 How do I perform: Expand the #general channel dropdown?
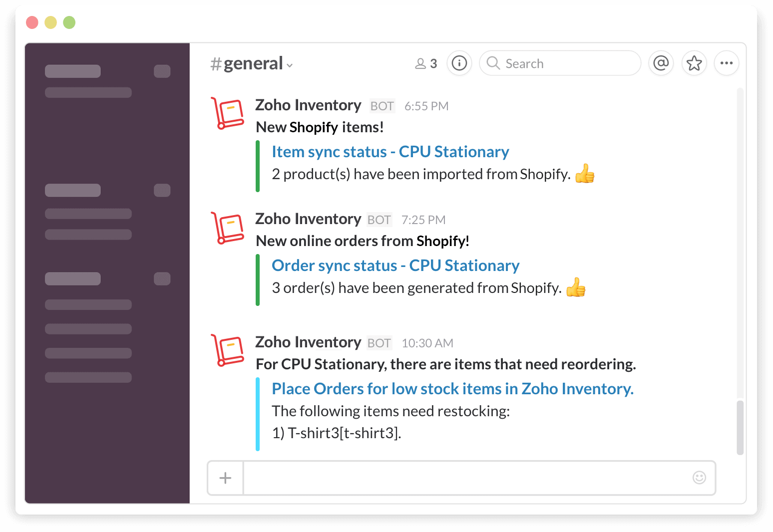pos(290,65)
